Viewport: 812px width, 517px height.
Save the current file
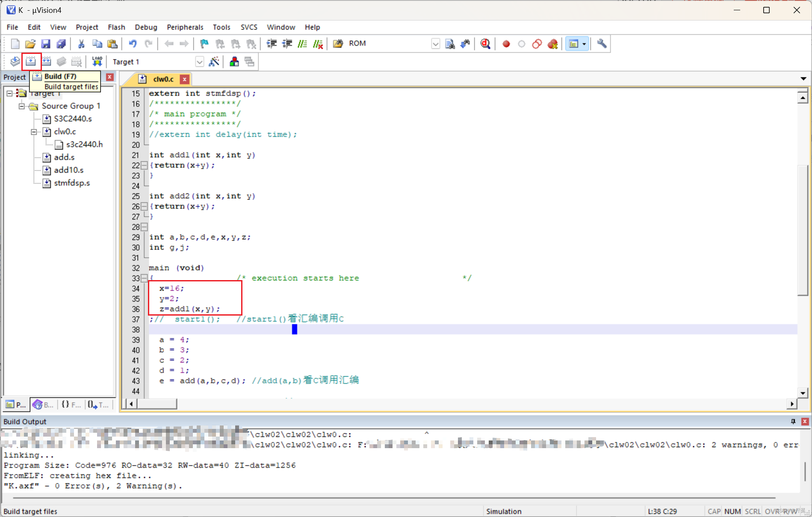(46, 44)
